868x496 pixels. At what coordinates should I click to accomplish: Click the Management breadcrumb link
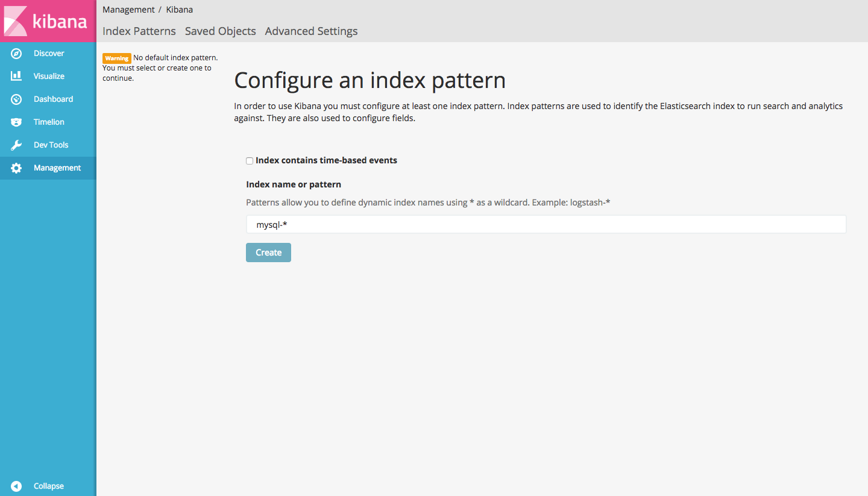tap(128, 10)
